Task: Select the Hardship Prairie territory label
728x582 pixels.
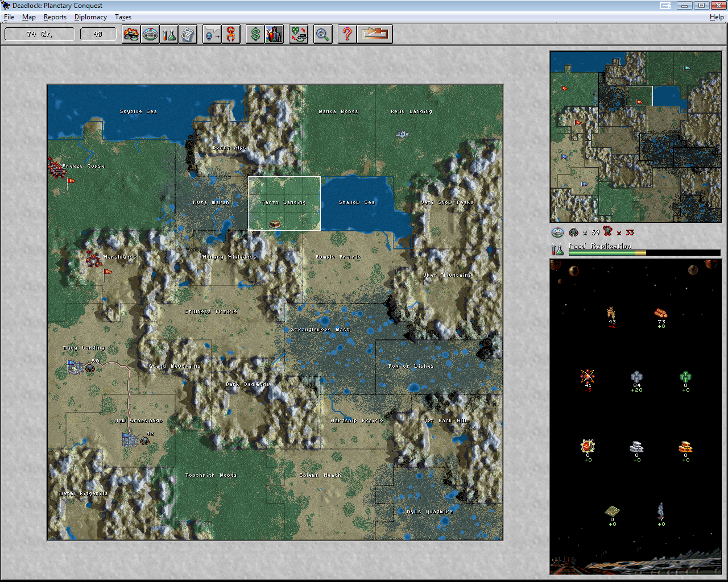Action: 357,421
